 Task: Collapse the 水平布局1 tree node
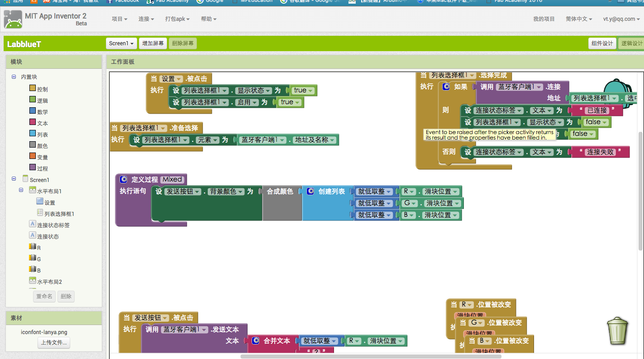pyautogui.click(x=21, y=191)
